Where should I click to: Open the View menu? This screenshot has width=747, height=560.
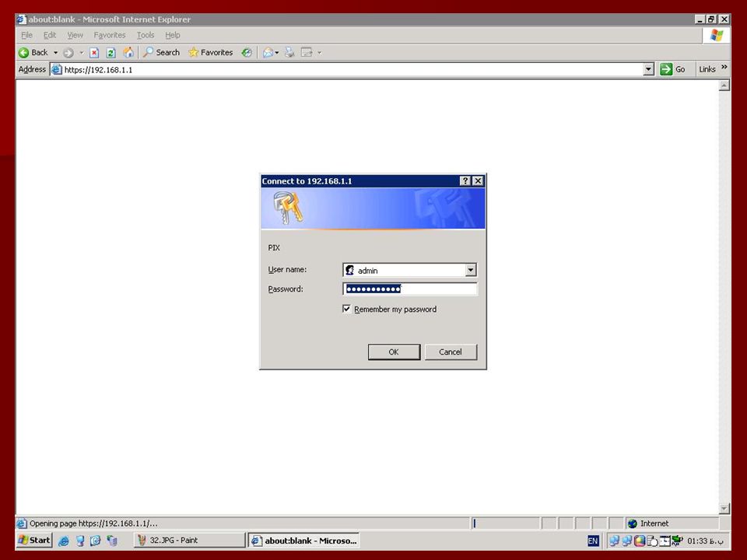coord(75,35)
